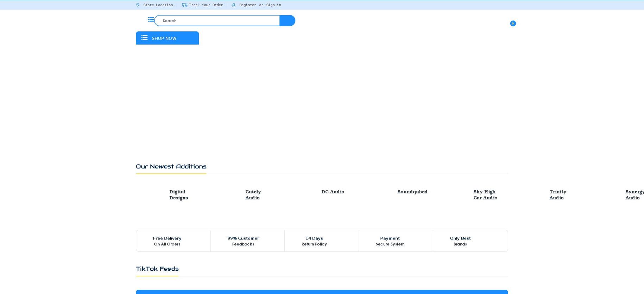Open the Sky High Car Audio brand
Screen dimensions: 644x294
click(x=485, y=194)
